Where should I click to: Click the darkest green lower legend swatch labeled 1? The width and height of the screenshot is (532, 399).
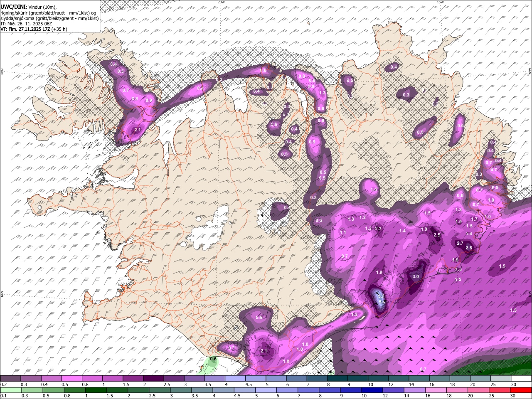click(x=96, y=390)
